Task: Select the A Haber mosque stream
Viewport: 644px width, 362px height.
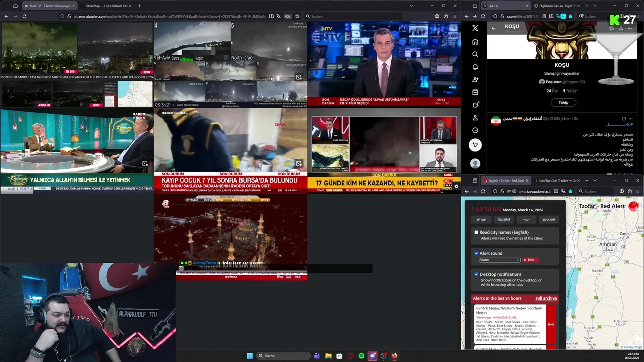Action: click(230, 236)
